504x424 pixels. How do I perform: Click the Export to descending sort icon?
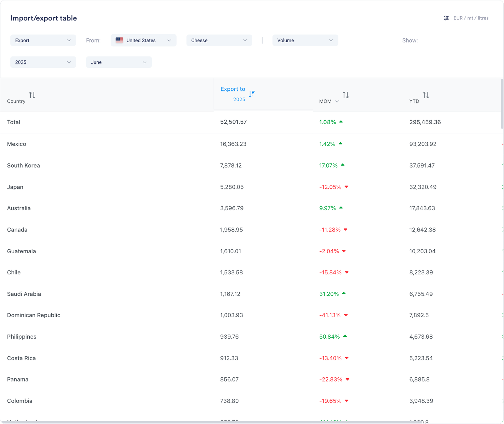pos(252,94)
